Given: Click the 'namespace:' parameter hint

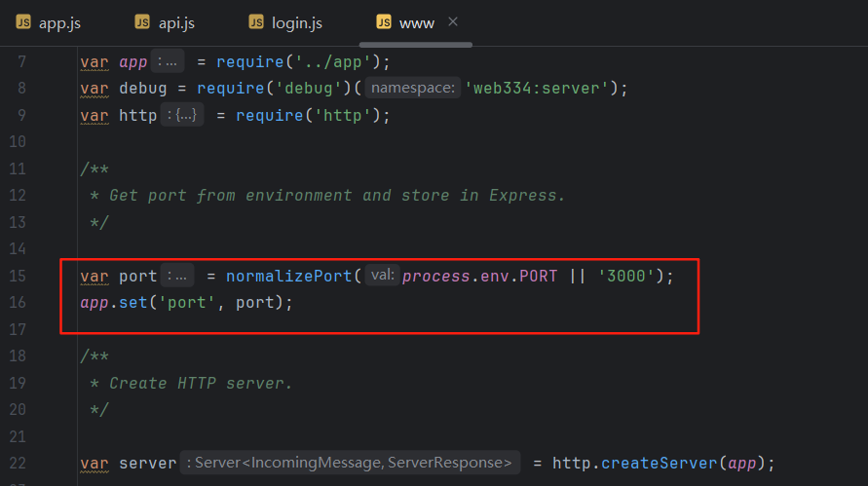Looking at the screenshot, I should (413, 88).
